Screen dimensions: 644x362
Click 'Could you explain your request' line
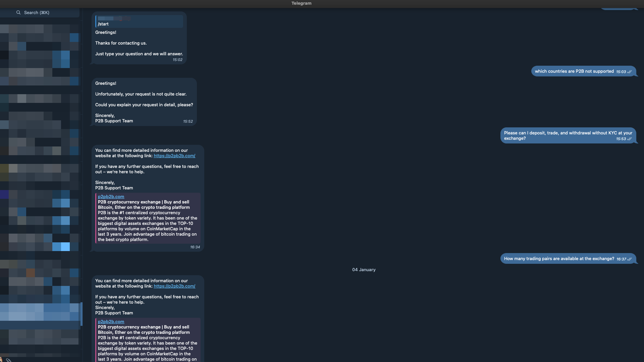[x=144, y=105]
